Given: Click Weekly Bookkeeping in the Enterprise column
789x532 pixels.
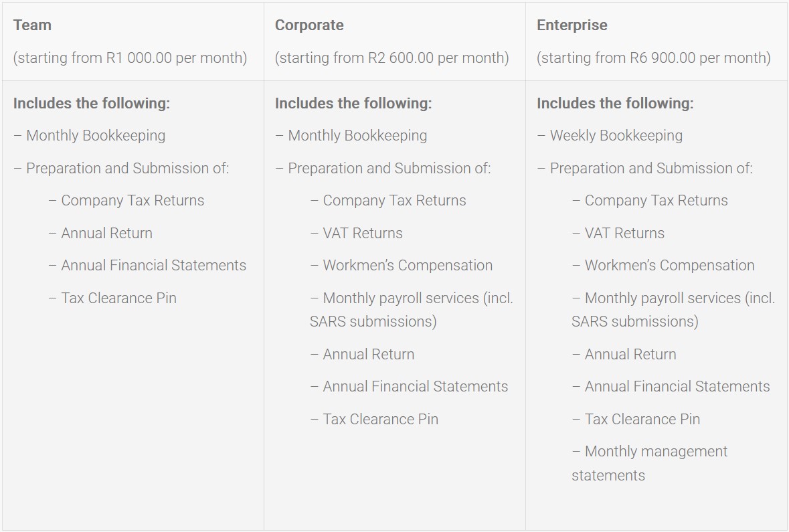Looking at the screenshot, I should 616,136.
